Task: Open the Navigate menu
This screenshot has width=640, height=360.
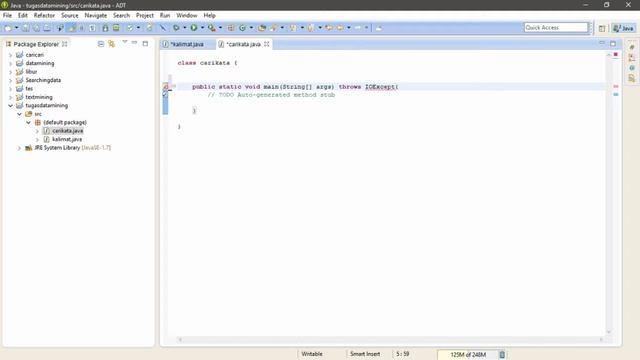Action: tap(96, 16)
